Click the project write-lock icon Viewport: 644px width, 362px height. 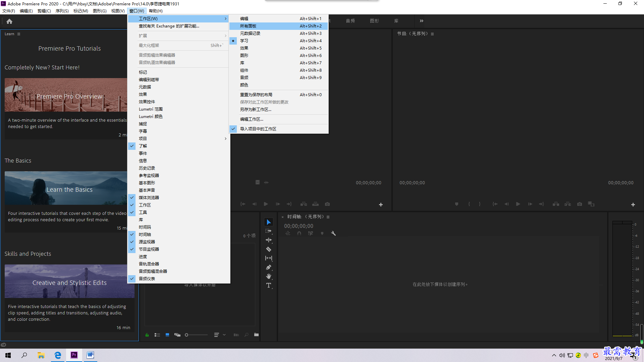tap(147, 335)
